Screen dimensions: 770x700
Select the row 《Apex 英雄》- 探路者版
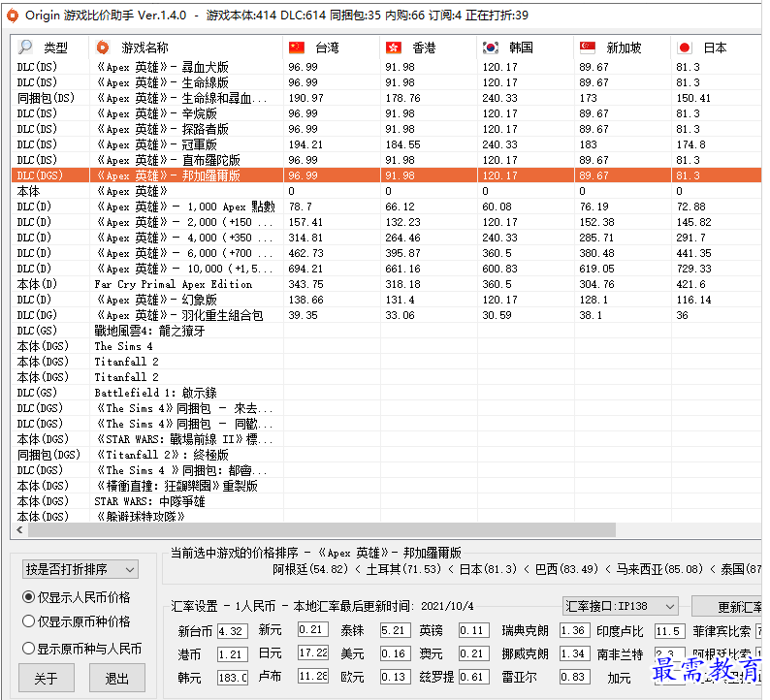[x=387, y=129]
